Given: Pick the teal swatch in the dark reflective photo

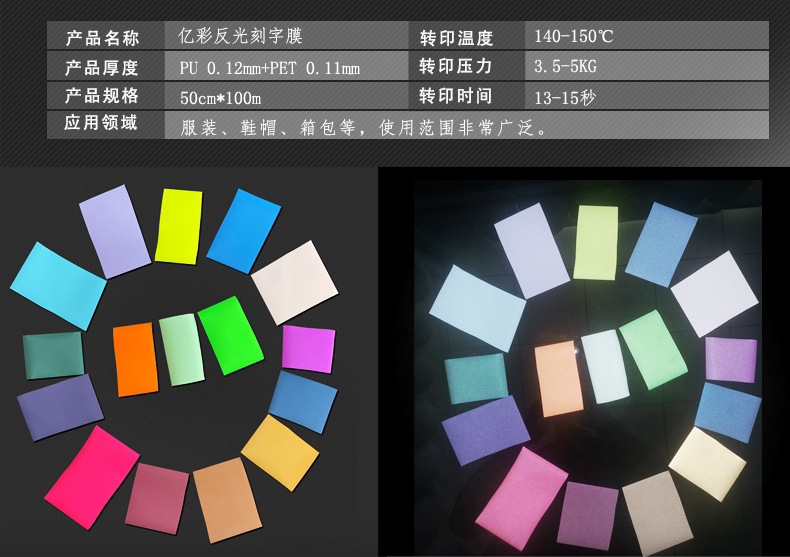Looking at the screenshot, I should 475,378.
